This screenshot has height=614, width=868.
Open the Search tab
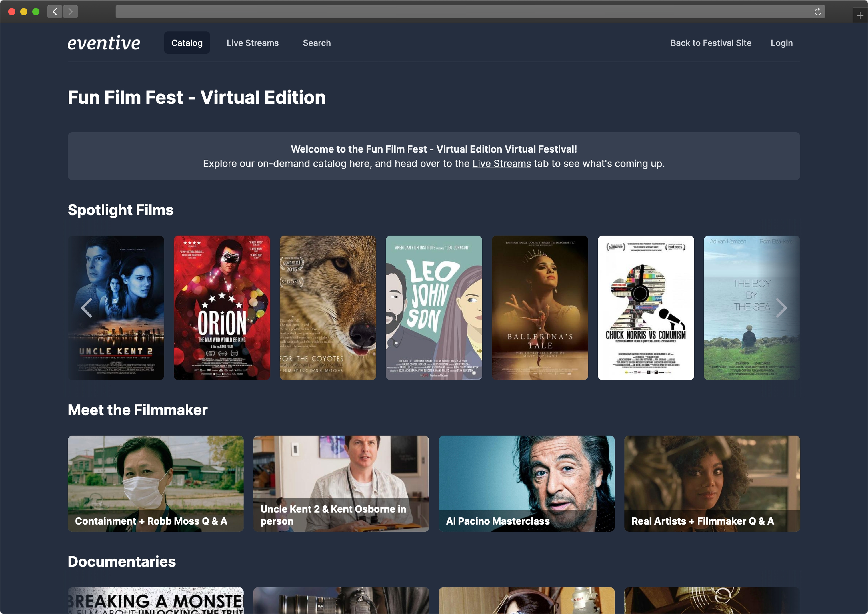coord(317,43)
